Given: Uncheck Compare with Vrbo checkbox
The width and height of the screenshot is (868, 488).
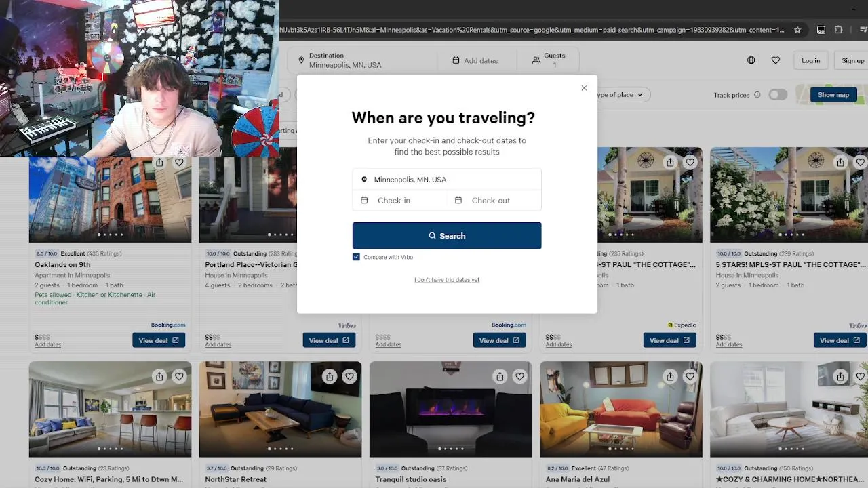Looking at the screenshot, I should point(356,257).
